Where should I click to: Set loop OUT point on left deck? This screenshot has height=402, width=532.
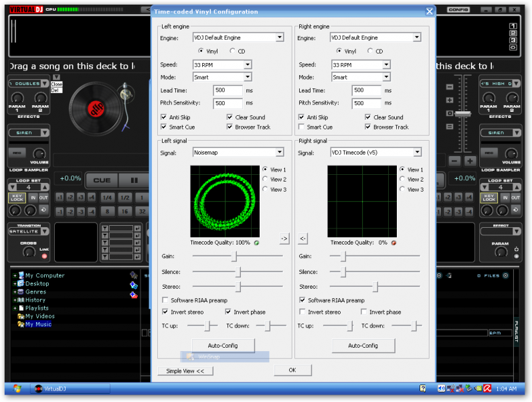tap(43, 198)
